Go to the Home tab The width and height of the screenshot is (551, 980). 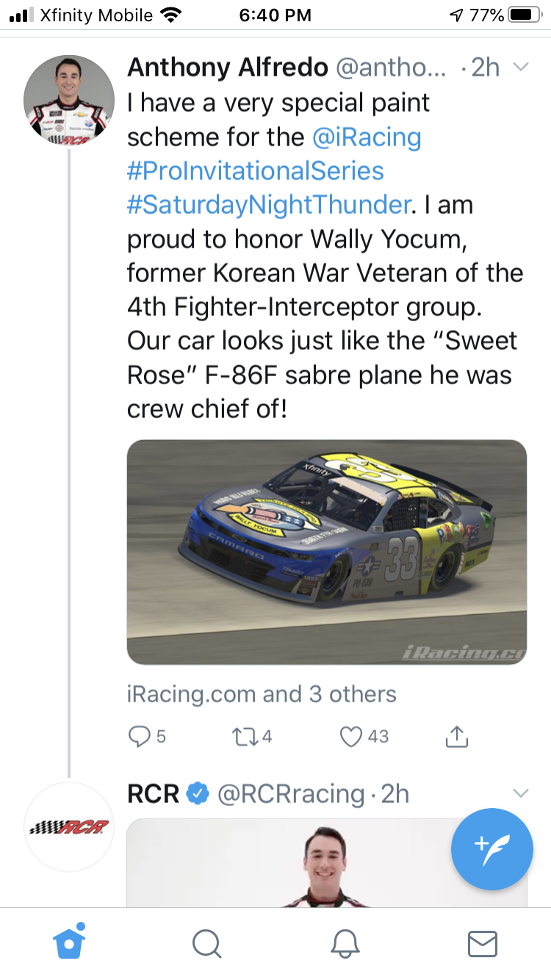[69, 943]
